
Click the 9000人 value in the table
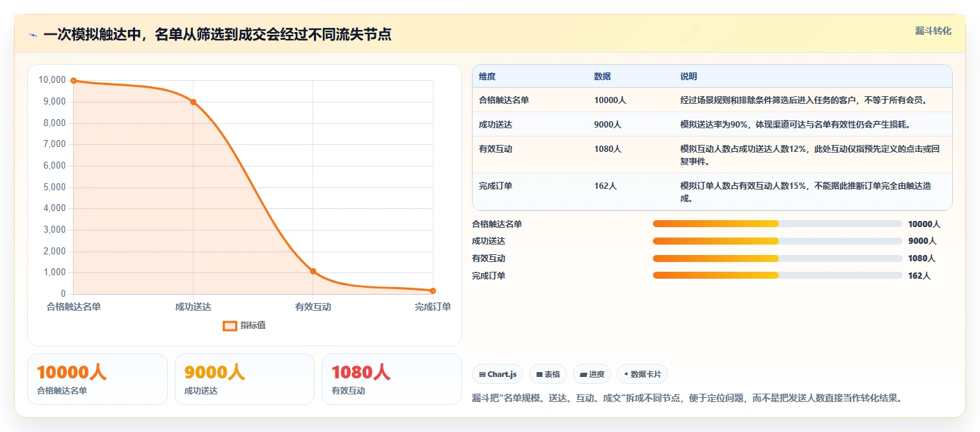click(608, 125)
